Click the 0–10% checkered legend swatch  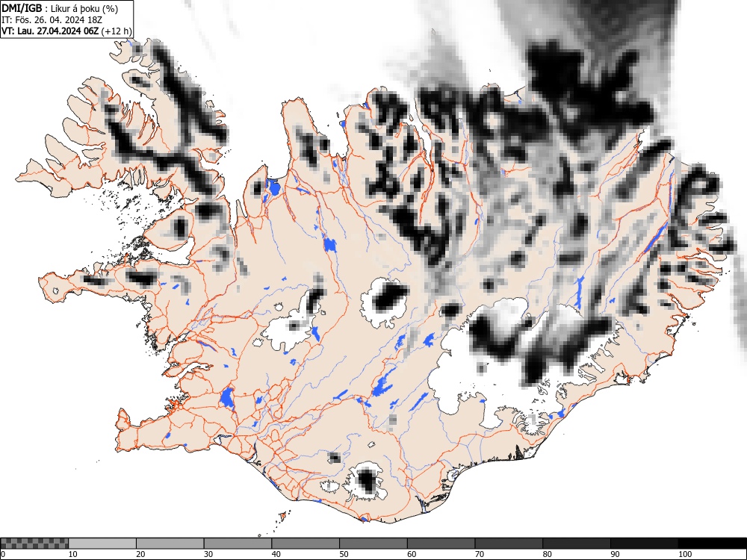[x=35, y=544]
